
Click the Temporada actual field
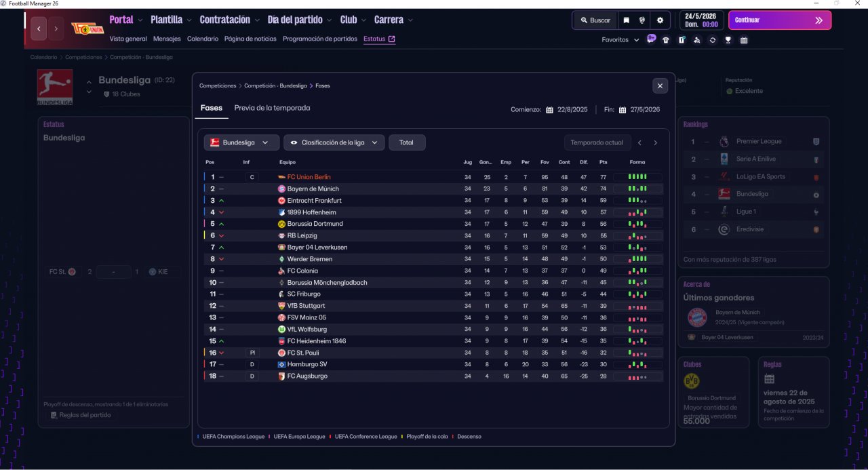point(596,142)
